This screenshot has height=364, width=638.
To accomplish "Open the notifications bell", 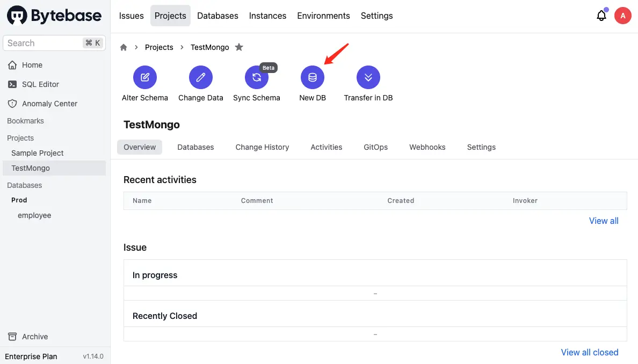I will (x=601, y=16).
